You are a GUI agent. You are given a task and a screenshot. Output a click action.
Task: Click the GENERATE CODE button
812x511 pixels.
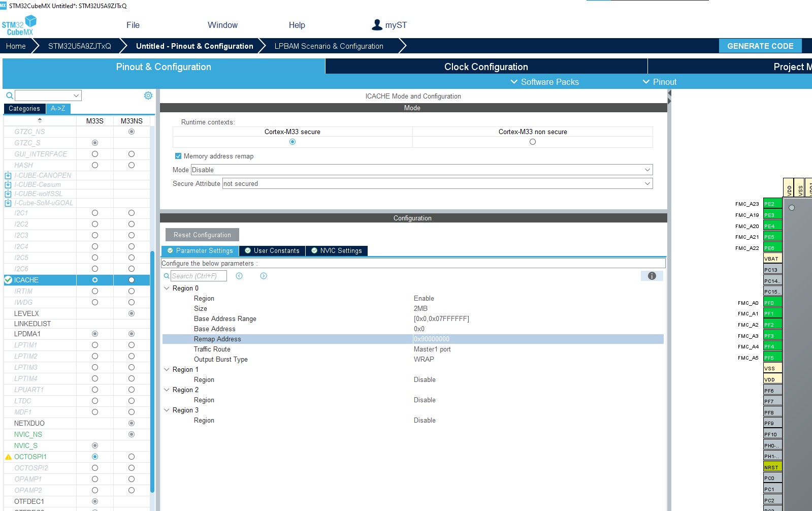coord(760,46)
